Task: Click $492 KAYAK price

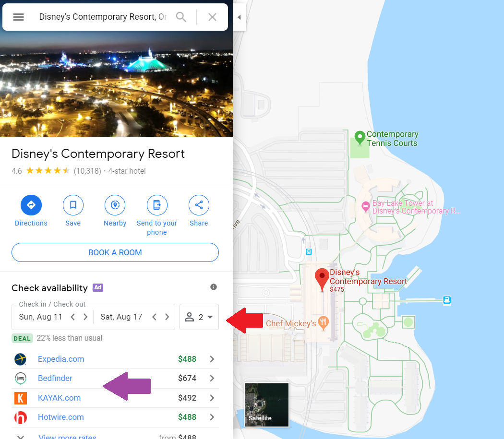Action: (x=187, y=398)
